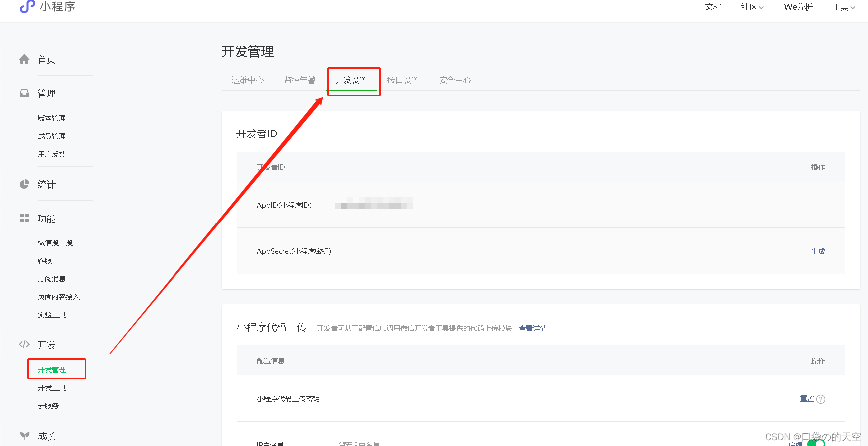Open 版本管理 in sidebar
The image size is (868, 446).
coord(52,118)
